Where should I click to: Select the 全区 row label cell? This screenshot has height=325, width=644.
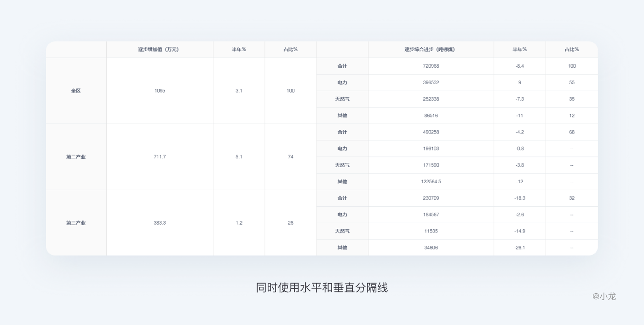click(x=76, y=91)
